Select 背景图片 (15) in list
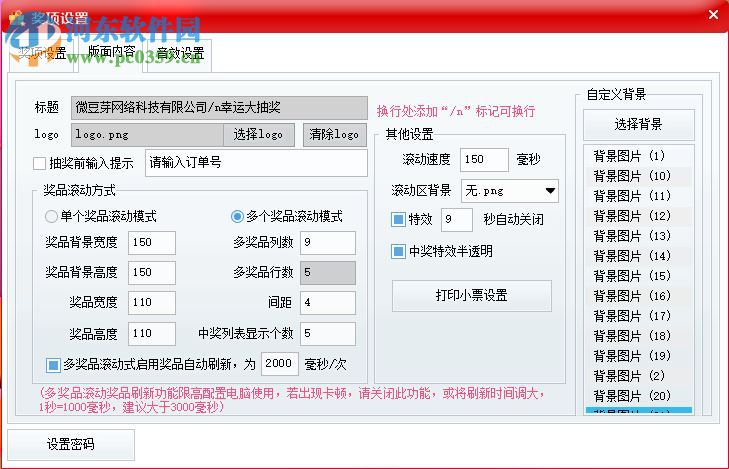Screen dimensions: 729x469 (x=639, y=276)
